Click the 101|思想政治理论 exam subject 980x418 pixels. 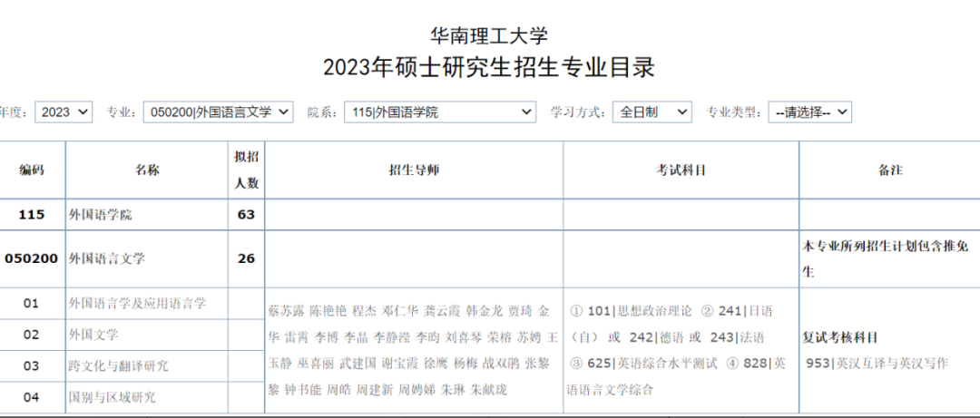tap(640, 311)
